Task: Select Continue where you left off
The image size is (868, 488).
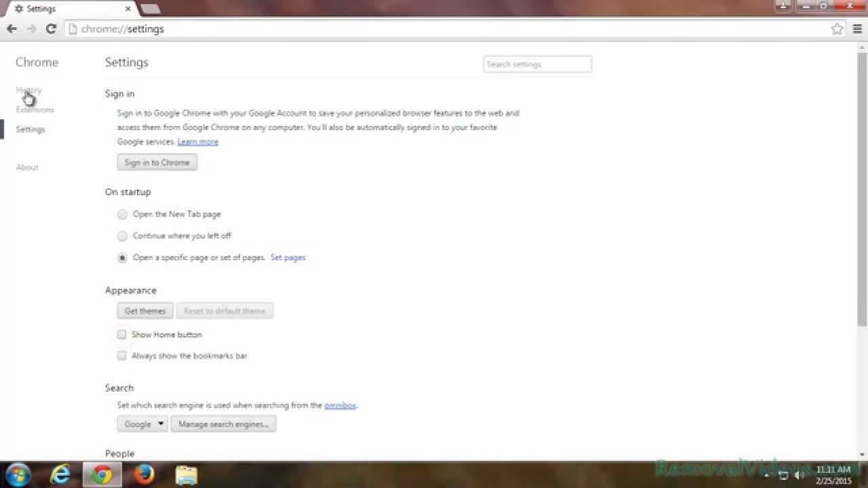Action: (122, 236)
